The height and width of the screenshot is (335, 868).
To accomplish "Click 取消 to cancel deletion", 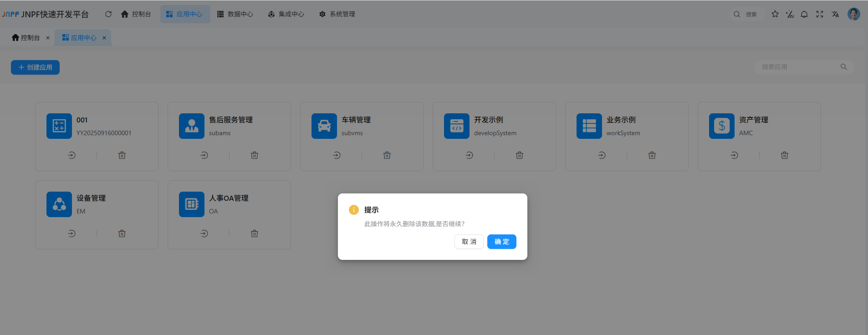I will [x=469, y=242].
